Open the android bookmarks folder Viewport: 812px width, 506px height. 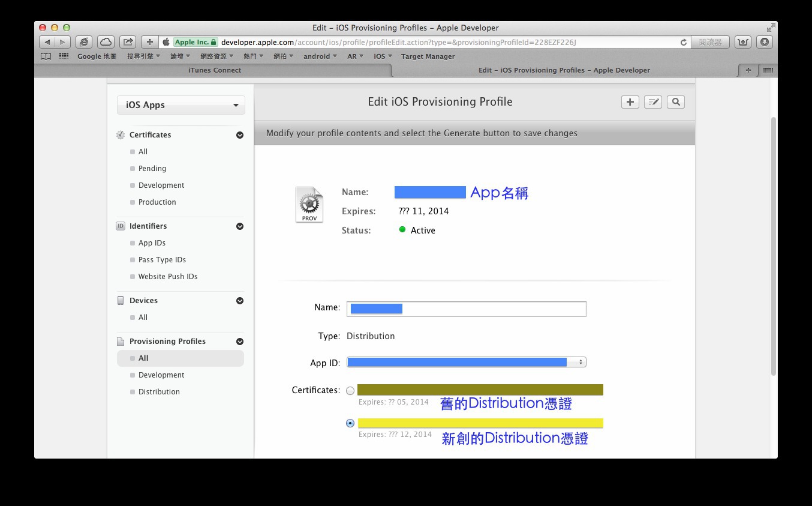tap(320, 56)
